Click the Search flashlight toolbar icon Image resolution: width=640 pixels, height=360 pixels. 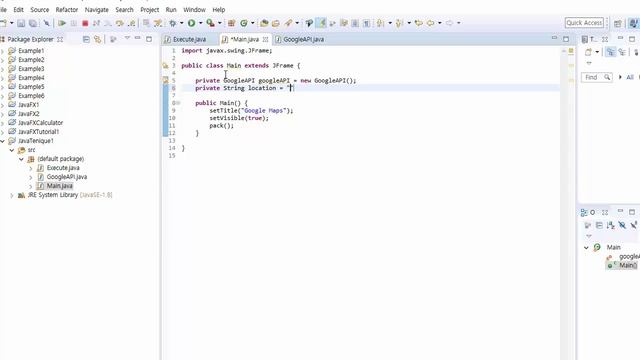coord(288,23)
